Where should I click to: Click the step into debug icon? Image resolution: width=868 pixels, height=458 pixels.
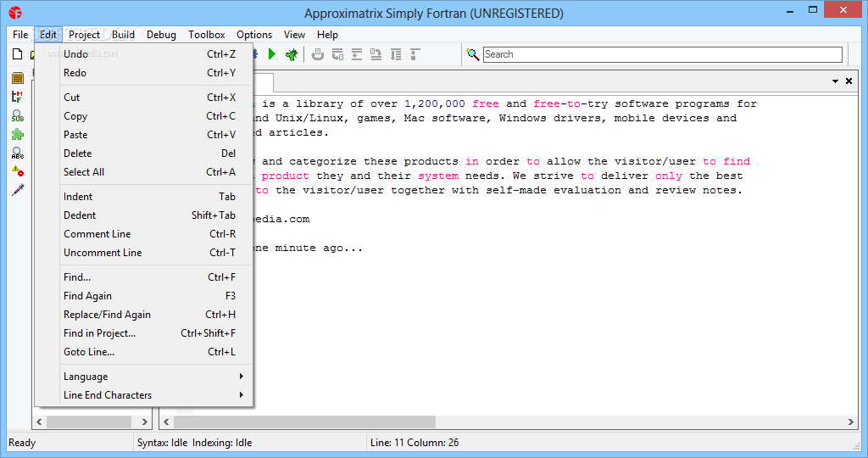(337, 53)
